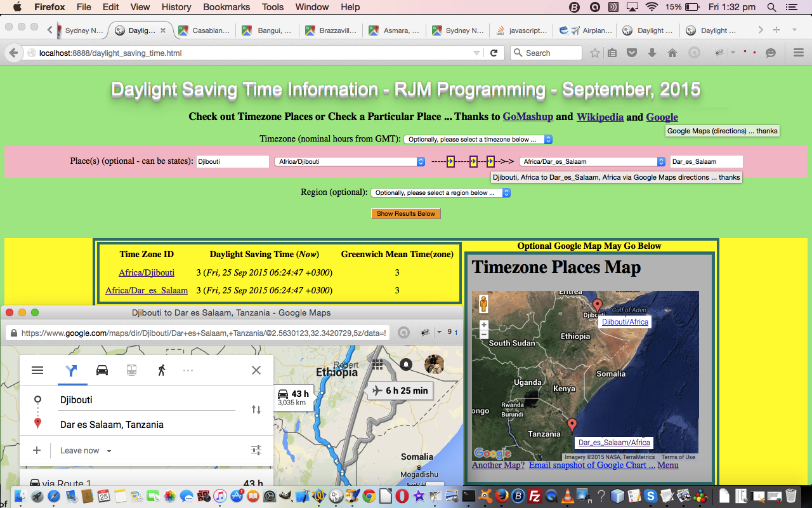
Task: Open Firefox Tools menu
Action: (x=273, y=7)
